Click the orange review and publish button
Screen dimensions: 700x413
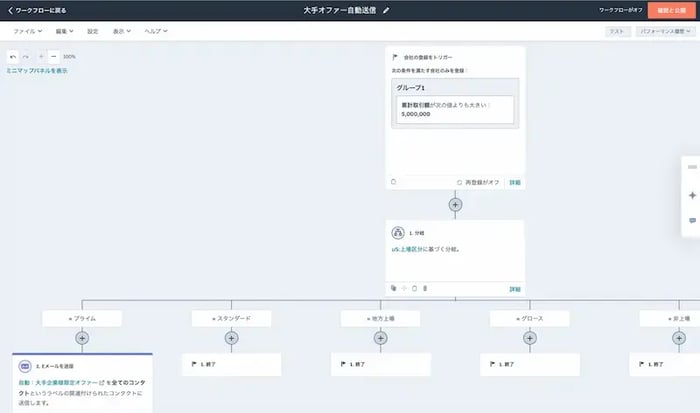[x=671, y=10]
